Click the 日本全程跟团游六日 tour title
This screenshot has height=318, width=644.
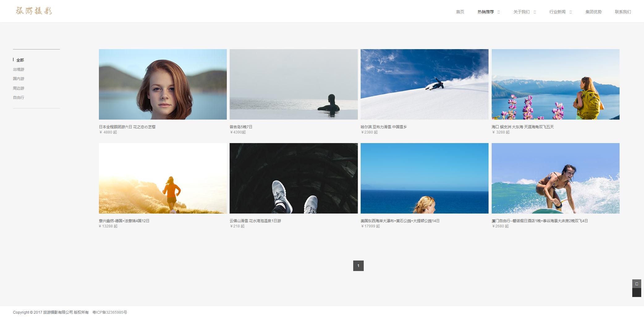coord(127,127)
